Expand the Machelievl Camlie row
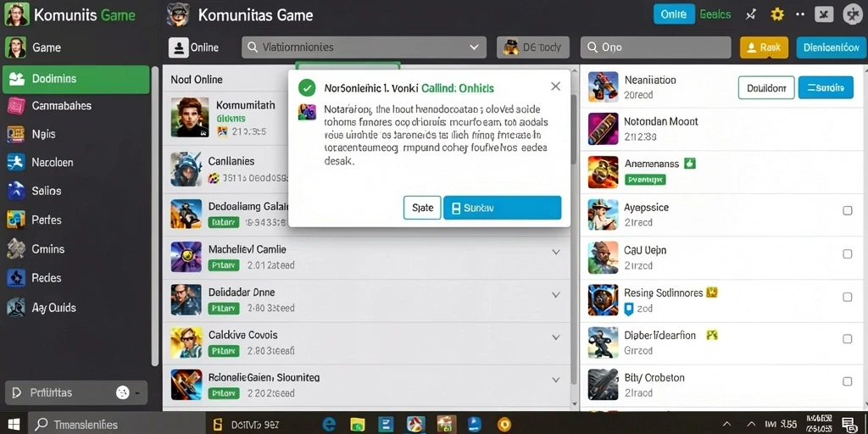Image resolution: width=868 pixels, height=434 pixels. 556,252
